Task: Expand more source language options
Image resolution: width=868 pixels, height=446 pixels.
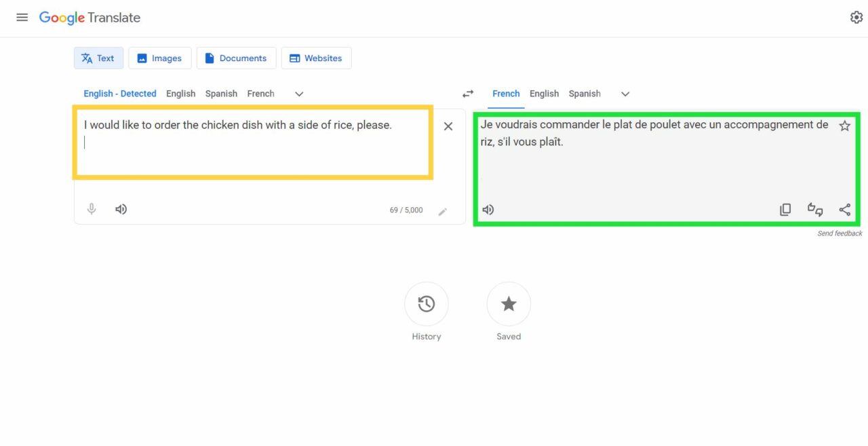Action: click(x=298, y=94)
